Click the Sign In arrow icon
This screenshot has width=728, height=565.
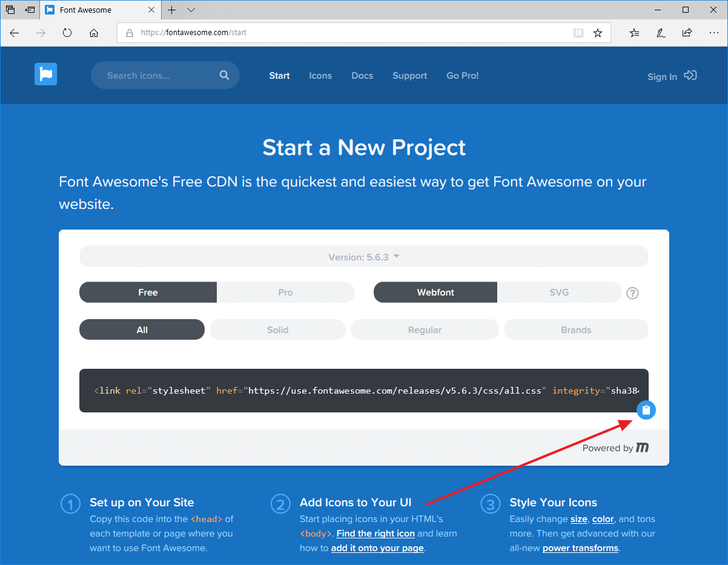click(690, 76)
